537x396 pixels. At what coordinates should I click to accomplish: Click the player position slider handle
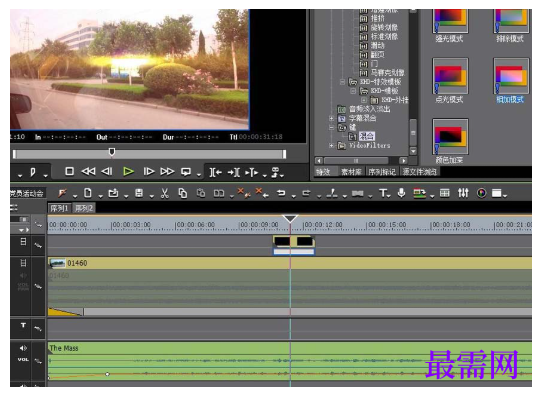pos(112,152)
